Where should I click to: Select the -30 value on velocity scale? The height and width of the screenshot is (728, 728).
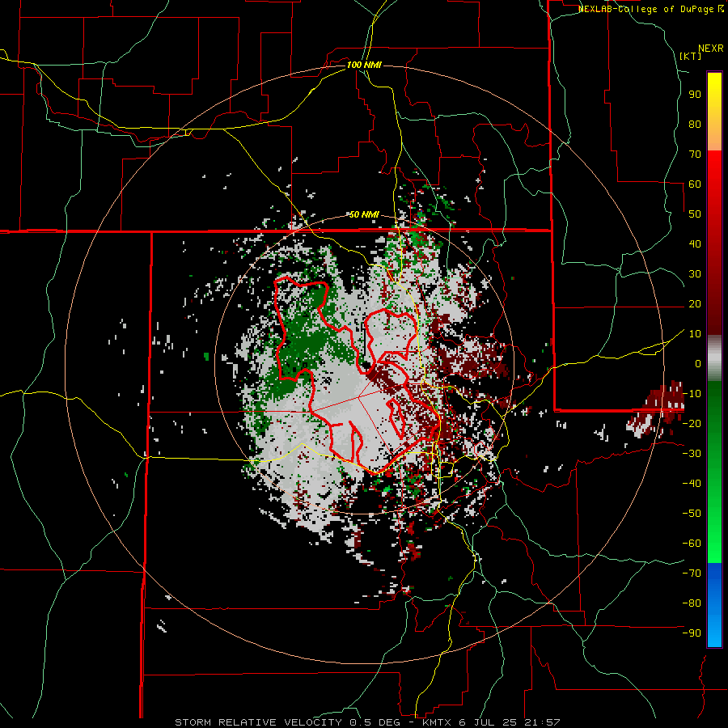[692, 454]
